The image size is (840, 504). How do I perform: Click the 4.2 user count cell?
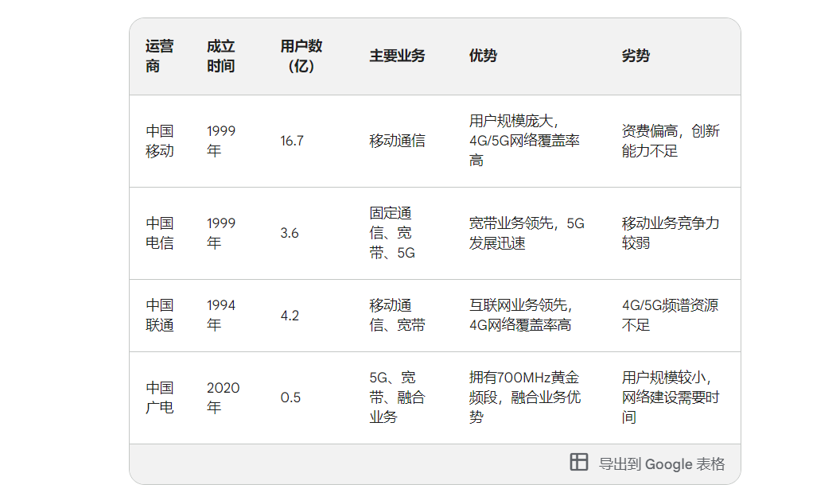(290, 316)
